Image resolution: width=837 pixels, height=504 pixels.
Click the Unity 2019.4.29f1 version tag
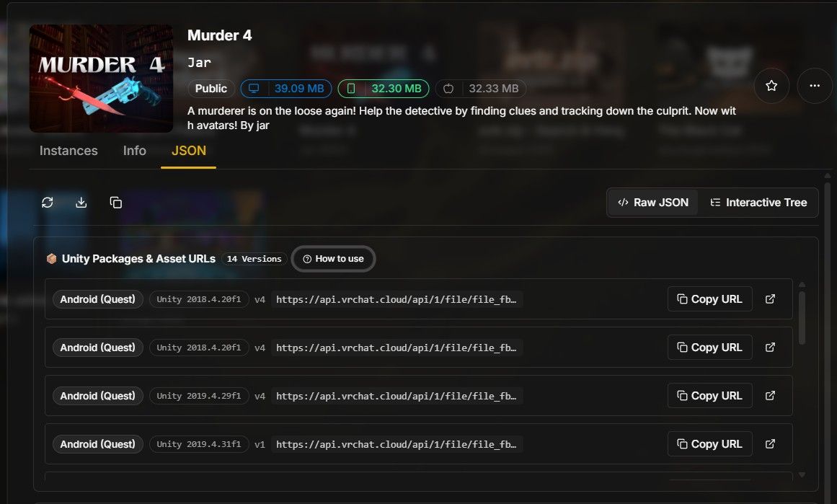pos(198,396)
